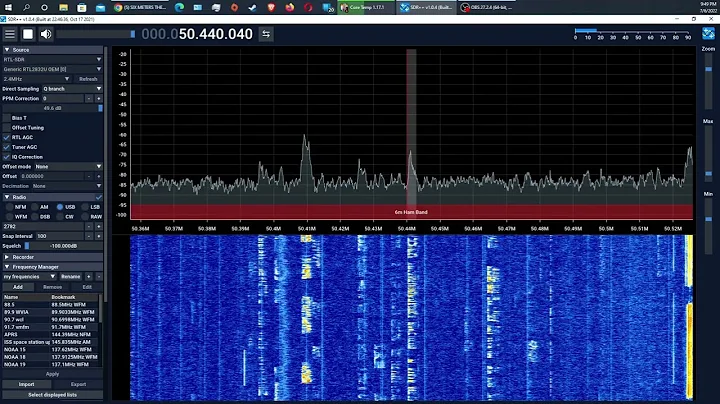Image resolution: width=720 pixels, height=404 pixels.
Task: Increase Offset value with plus button
Action: pyautogui.click(x=98, y=176)
